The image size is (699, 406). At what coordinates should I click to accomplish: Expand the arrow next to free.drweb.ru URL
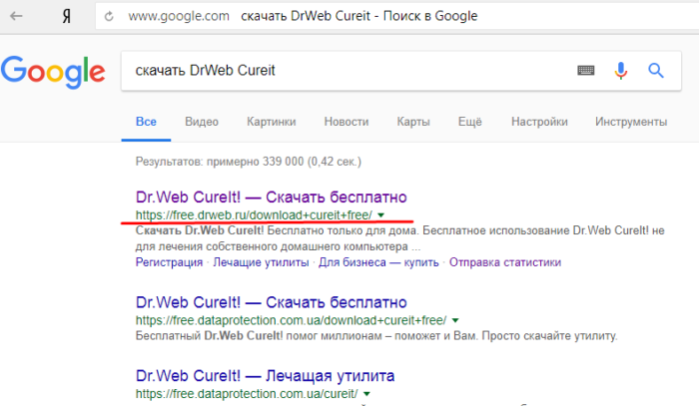click(381, 215)
